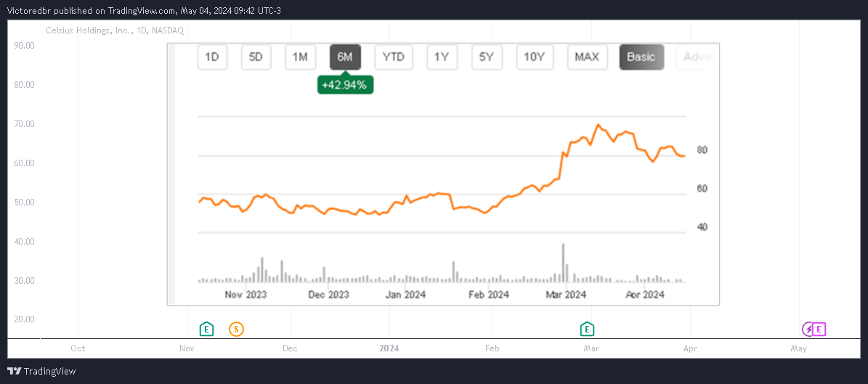Select the YTD range button
The height and width of the screenshot is (384, 868).
coord(394,57)
